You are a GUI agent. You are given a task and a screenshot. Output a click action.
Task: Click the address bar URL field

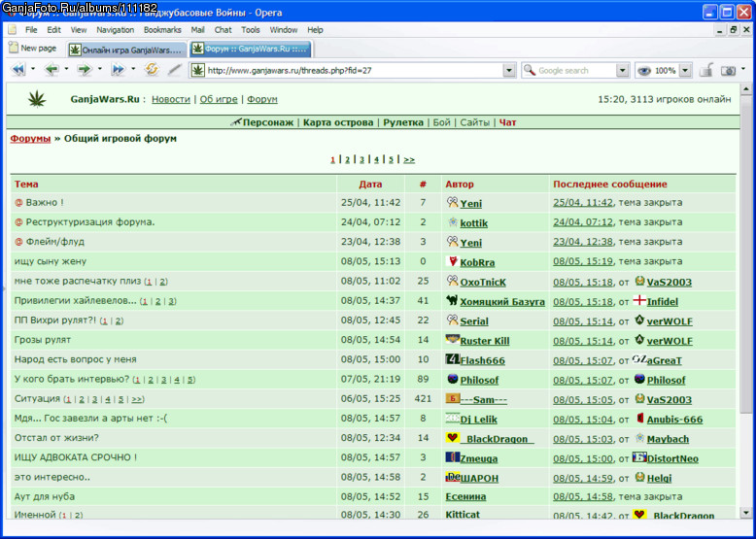coord(355,70)
